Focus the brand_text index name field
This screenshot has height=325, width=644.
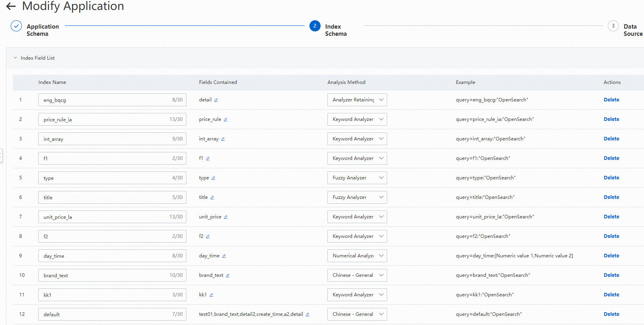click(112, 275)
